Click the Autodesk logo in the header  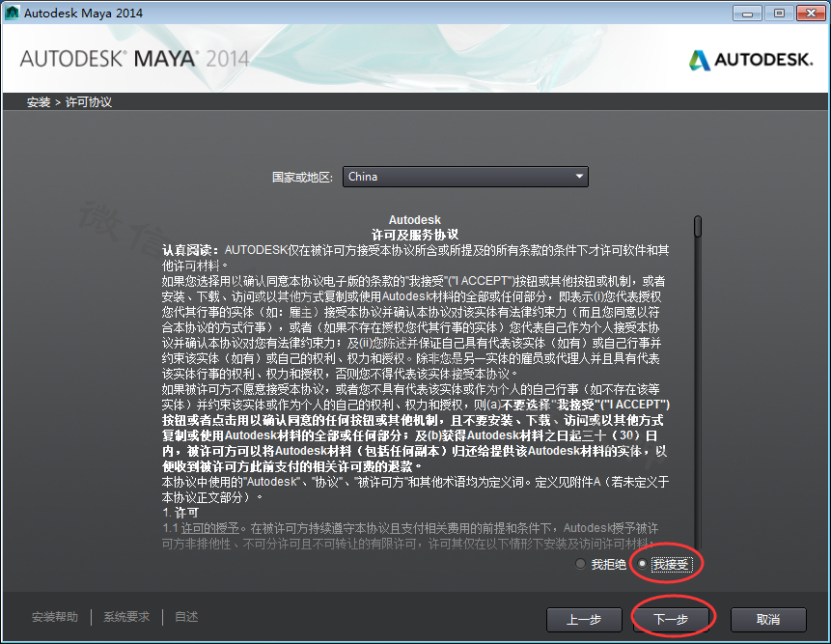751,60
